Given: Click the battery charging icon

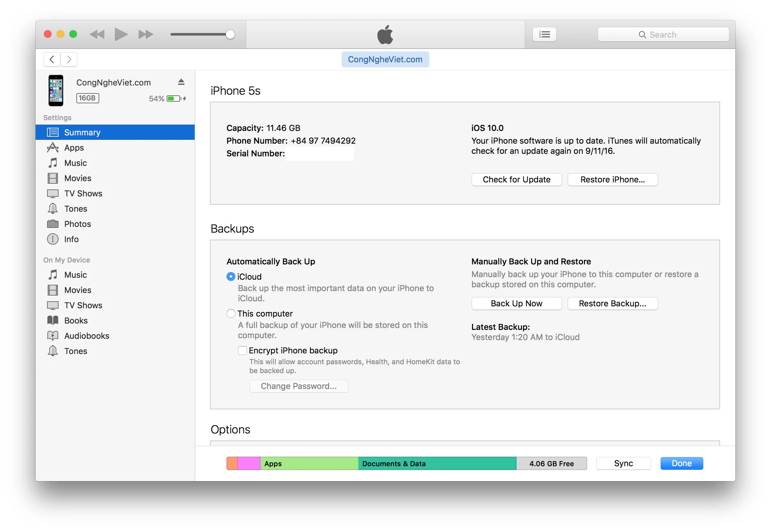Looking at the screenshot, I should 177,98.
